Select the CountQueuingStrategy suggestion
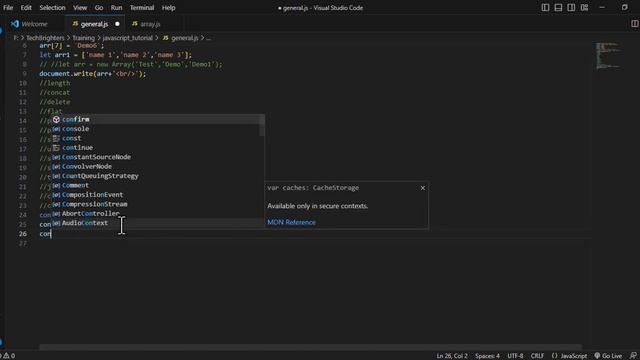Screen dimensions: 640x360 (158, 176)
